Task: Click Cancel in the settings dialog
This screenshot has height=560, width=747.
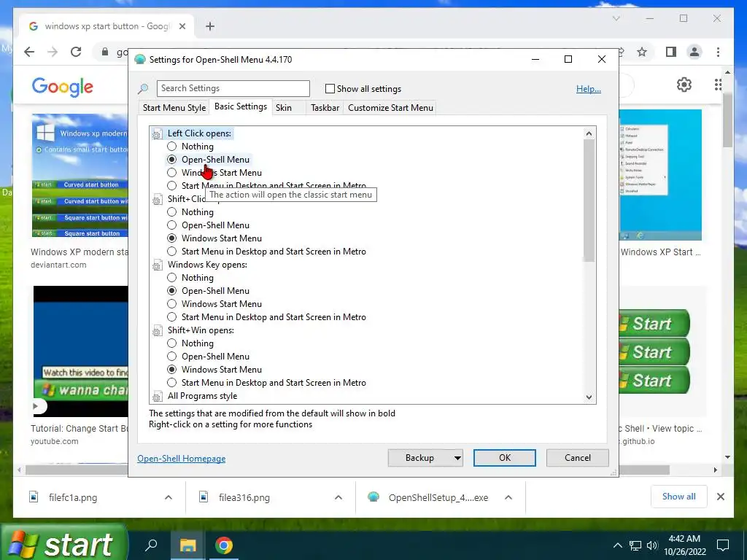Action: [578, 458]
